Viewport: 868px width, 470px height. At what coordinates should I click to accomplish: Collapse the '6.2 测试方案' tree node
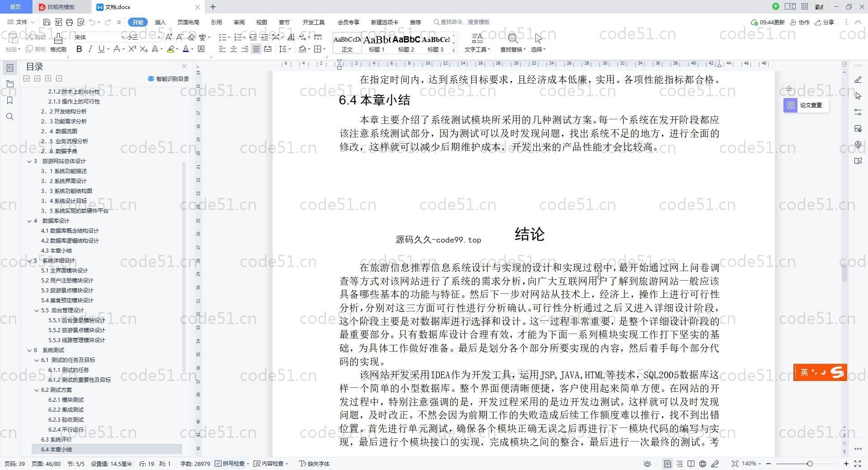tap(37, 390)
